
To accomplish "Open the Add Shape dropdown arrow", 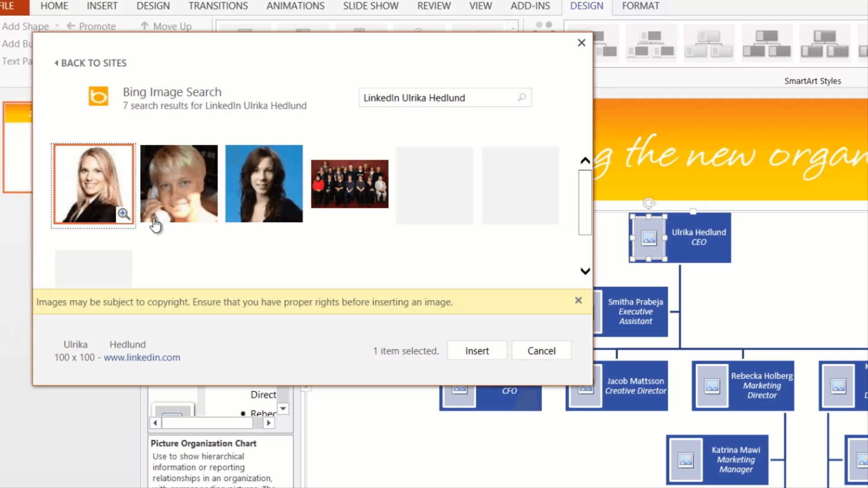I will coord(57,26).
